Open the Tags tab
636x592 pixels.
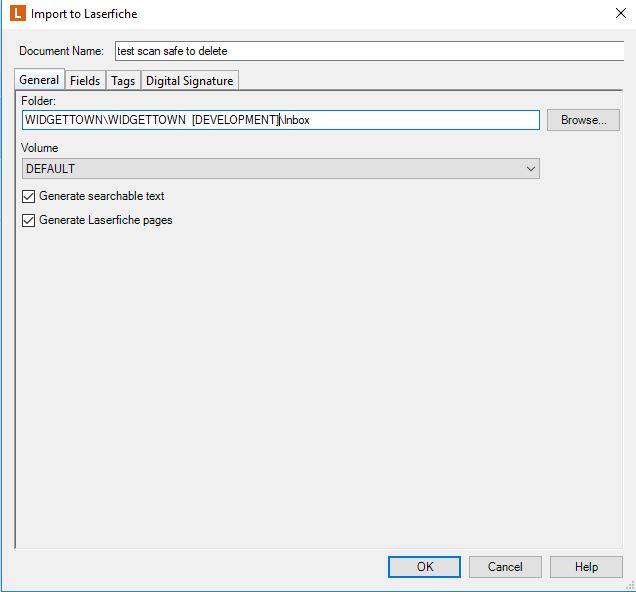[x=123, y=81]
